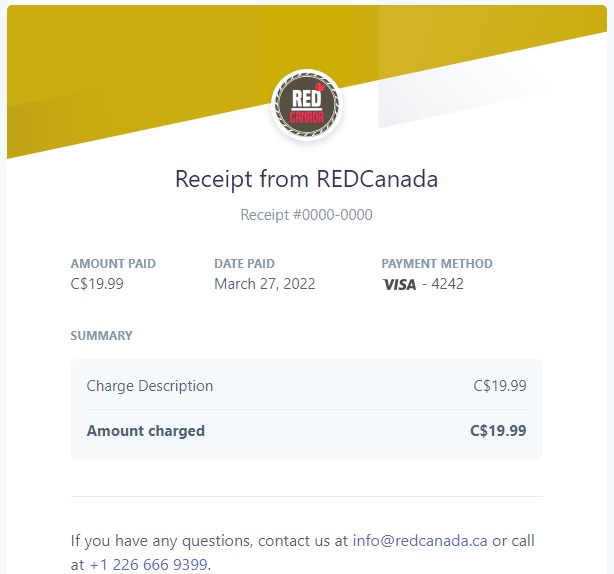This screenshot has width=614, height=574.
Task: Click the March 27, 2022 date
Action: (x=264, y=284)
